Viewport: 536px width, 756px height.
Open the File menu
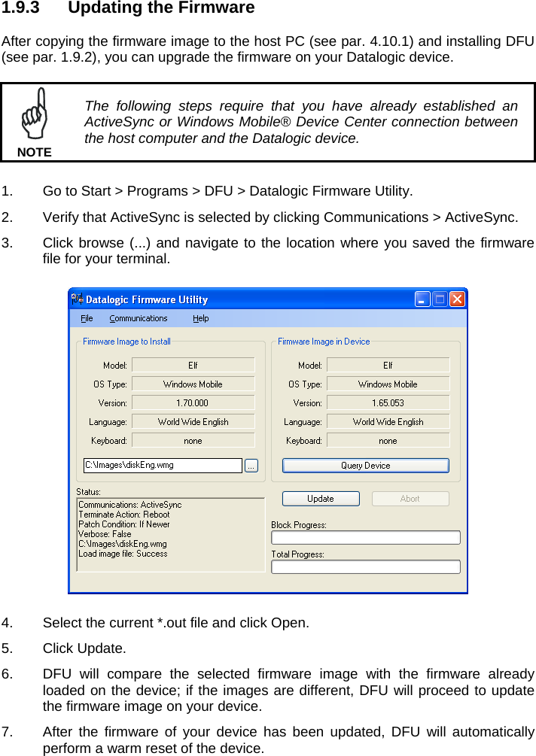tap(87, 318)
